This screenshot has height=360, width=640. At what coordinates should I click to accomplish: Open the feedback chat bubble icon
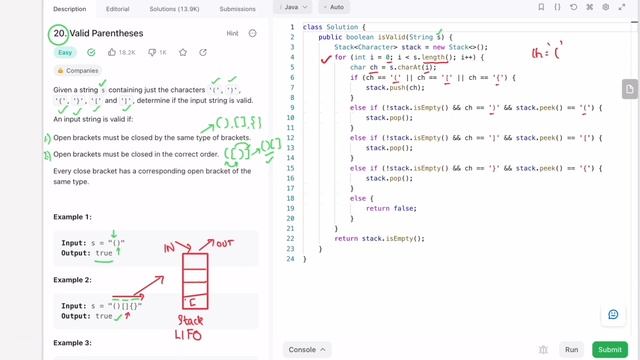[x=613, y=314]
